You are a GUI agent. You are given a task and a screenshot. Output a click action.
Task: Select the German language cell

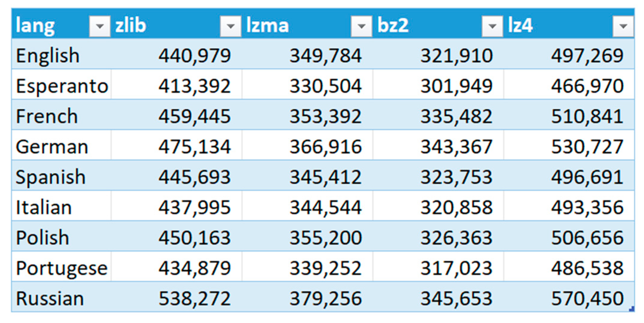pos(52,147)
